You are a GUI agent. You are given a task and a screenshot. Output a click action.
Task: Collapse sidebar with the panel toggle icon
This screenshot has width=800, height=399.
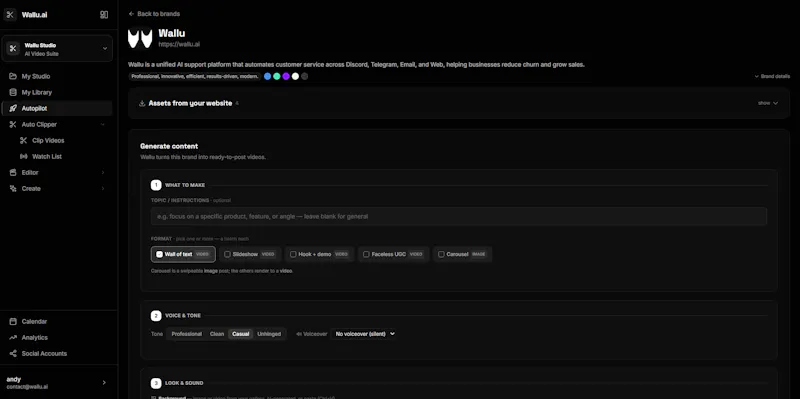point(104,15)
